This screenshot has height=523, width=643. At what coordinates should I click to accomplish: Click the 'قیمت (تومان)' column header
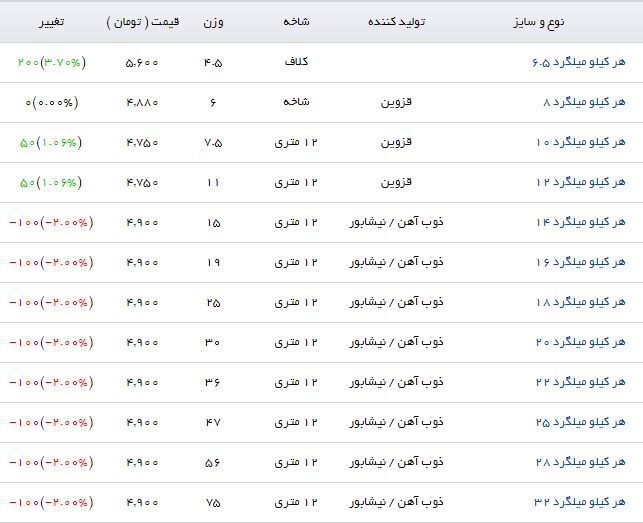[x=136, y=21]
